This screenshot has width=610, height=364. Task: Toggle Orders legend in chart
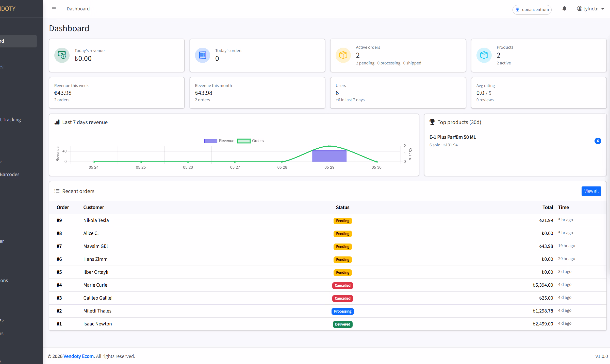pyautogui.click(x=250, y=141)
